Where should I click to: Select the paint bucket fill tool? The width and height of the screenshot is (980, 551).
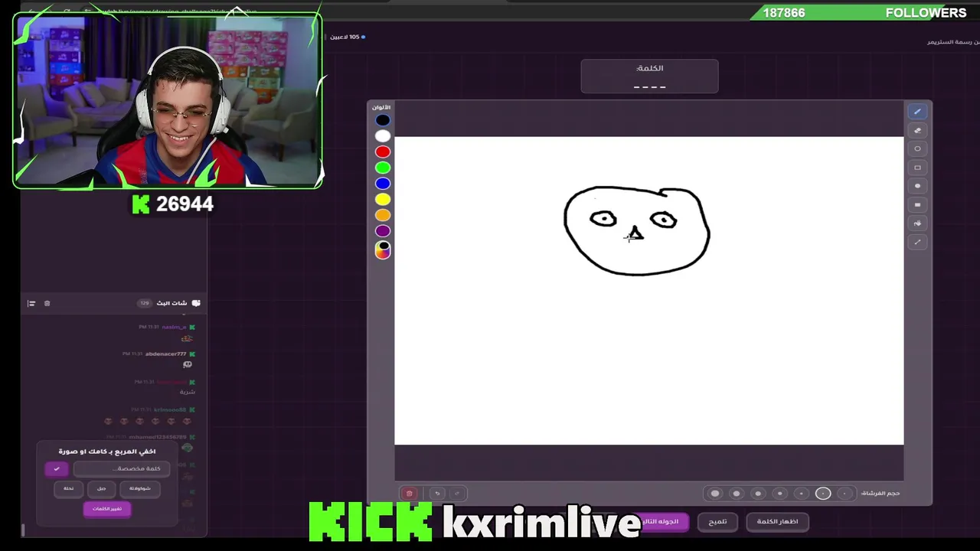[x=917, y=223]
